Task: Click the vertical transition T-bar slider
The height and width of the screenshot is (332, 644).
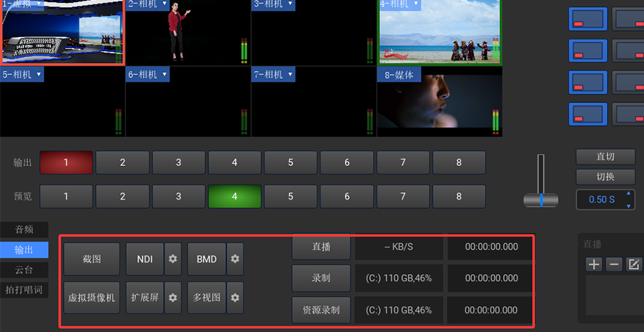Action: (x=541, y=200)
